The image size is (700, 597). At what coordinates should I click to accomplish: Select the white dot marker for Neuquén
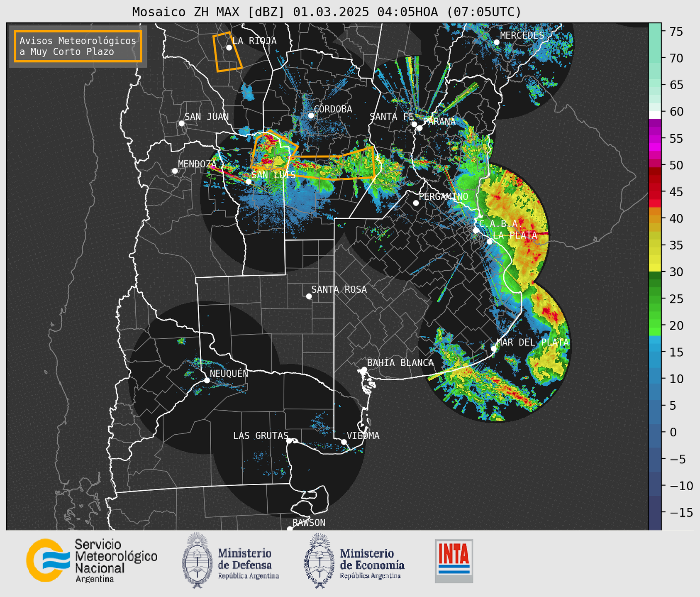click(x=207, y=380)
